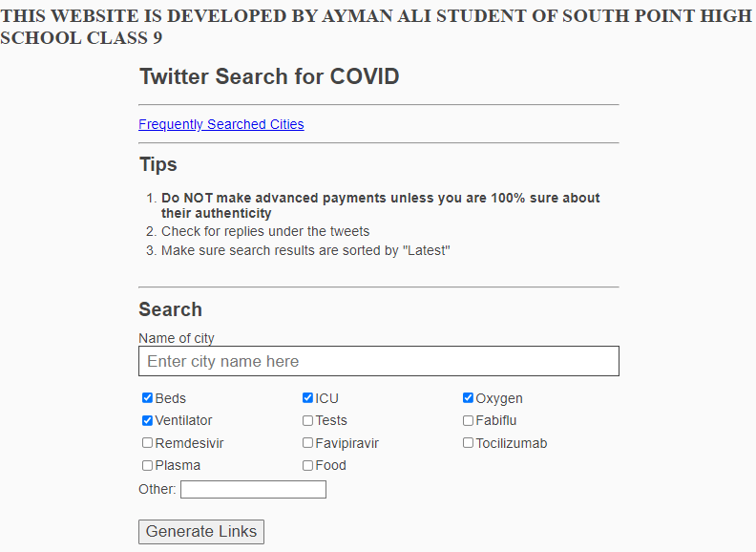756x552 pixels.
Task: Untick the Oxygen option
Action: click(468, 398)
